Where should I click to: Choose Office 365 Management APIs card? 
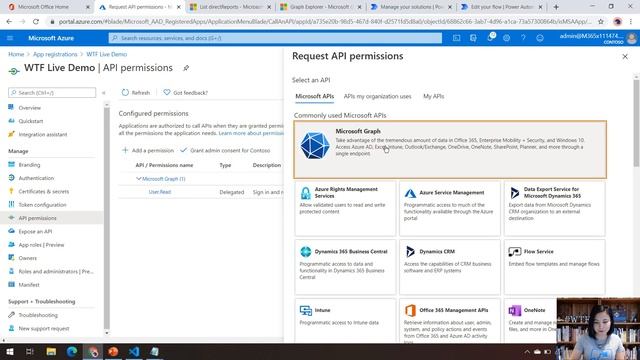tap(450, 321)
